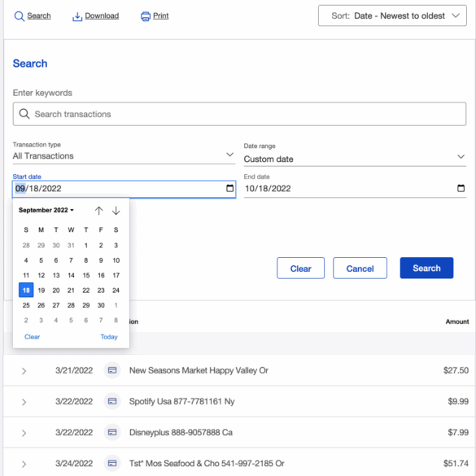Select September 1 in the calendar
Screen dimensions: 476x476
coord(86,245)
